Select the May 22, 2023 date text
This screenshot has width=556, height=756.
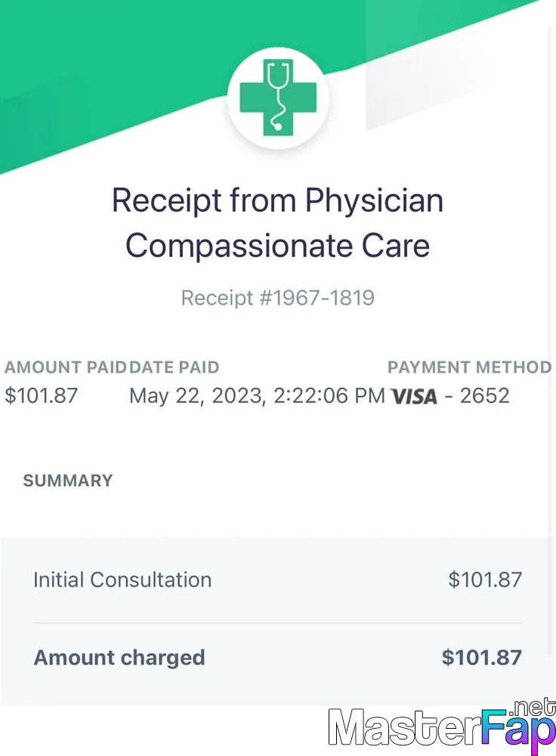pos(197,396)
